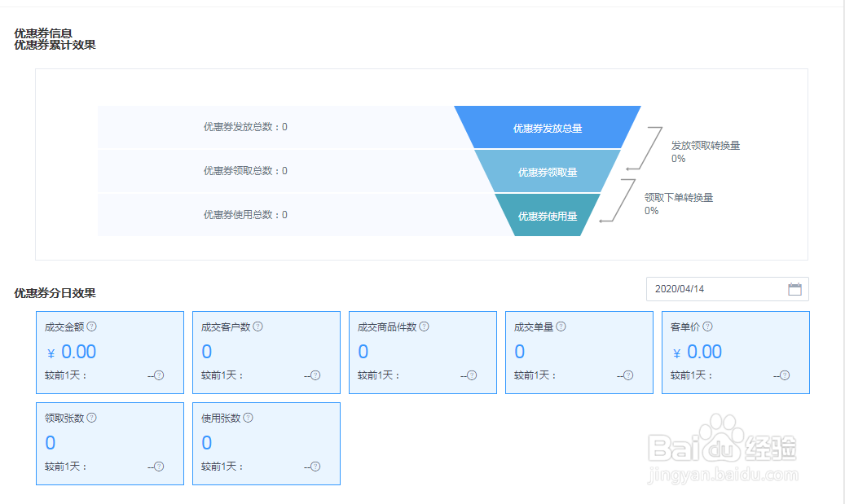Click 较前1天 help icon in 成交商品件数 card
845x504 pixels.
tap(472, 375)
